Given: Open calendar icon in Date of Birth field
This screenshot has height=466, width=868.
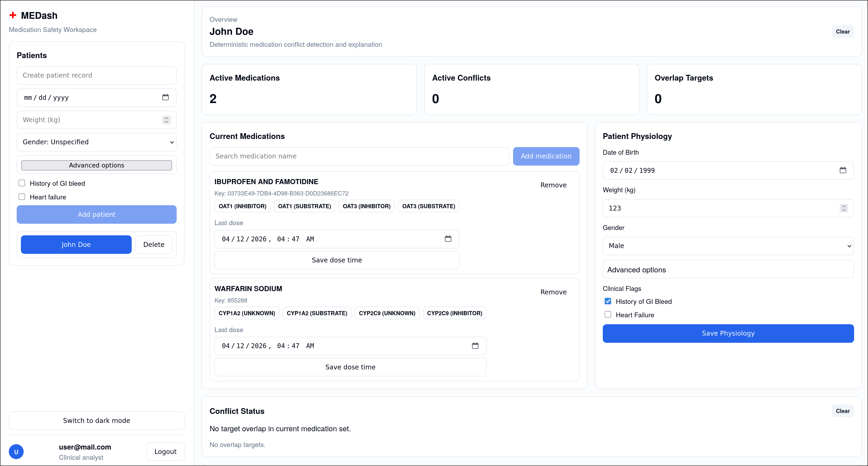Looking at the screenshot, I should pyautogui.click(x=843, y=170).
